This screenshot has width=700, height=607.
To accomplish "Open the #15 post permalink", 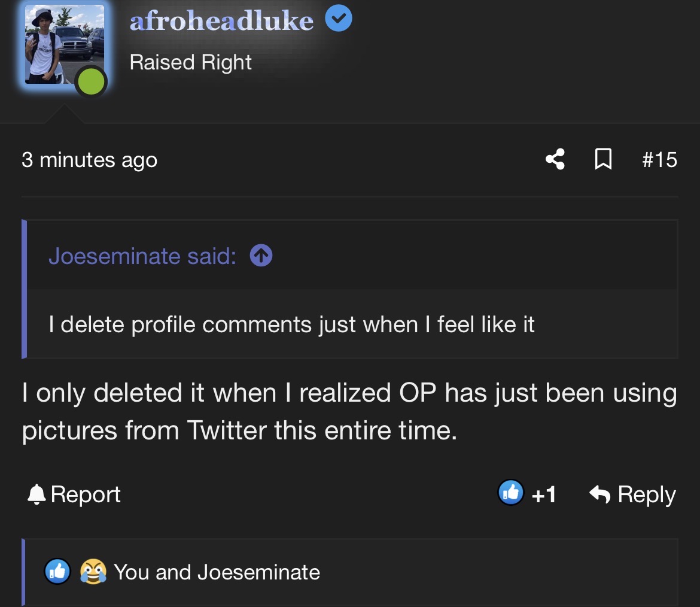I will coord(659,159).
